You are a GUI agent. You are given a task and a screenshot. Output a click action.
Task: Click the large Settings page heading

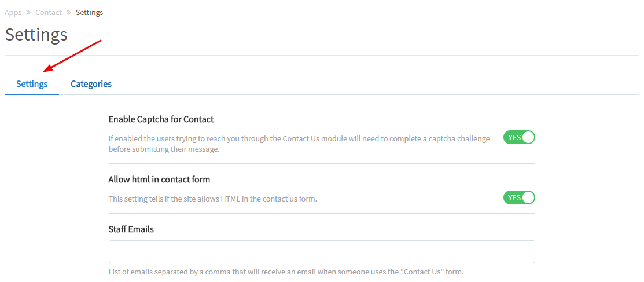tap(36, 34)
